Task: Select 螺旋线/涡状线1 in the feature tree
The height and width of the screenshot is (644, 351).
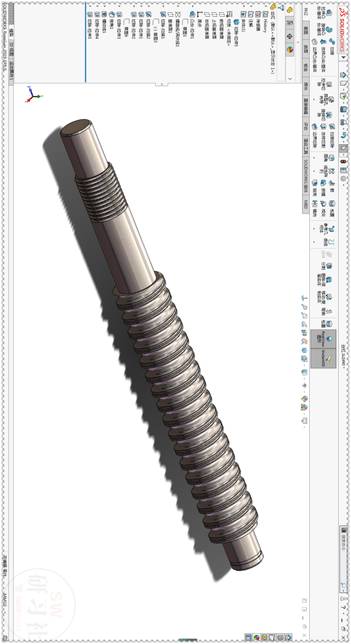Action: click(x=177, y=29)
